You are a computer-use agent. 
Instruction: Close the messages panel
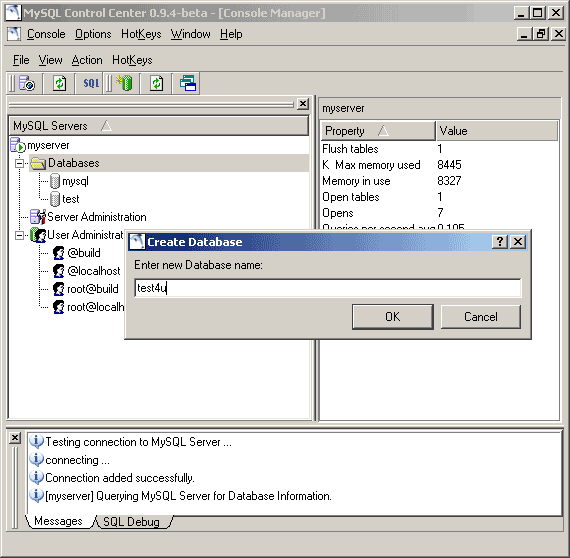point(15,438)
